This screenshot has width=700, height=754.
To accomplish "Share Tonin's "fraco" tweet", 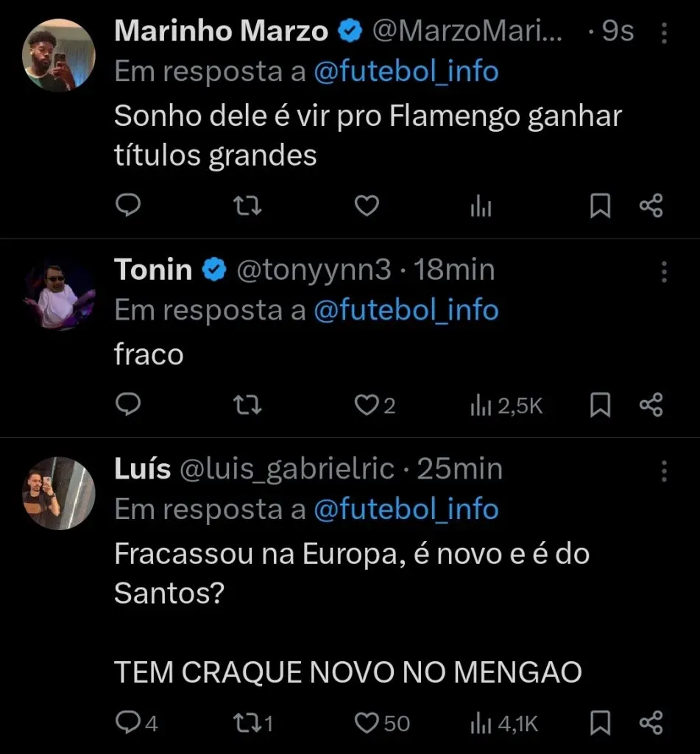I will (651, 406).
